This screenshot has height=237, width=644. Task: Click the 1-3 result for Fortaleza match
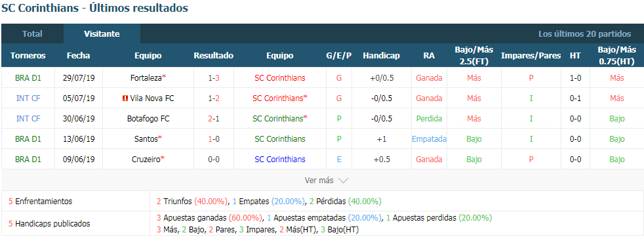coord(214,77)
